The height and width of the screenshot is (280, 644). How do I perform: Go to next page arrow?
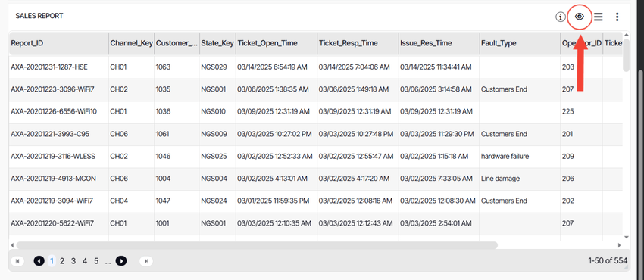tap(121, 261)
